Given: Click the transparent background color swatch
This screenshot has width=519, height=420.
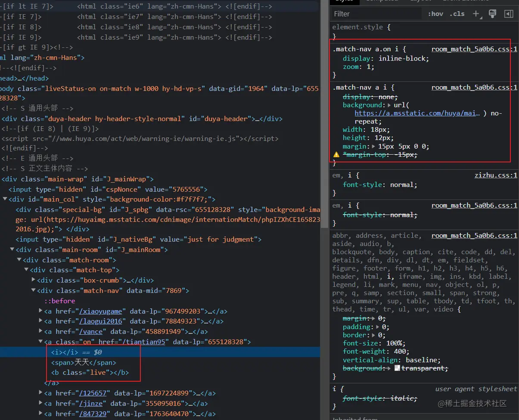Looking at the screenshot, I should pos(398,368).
